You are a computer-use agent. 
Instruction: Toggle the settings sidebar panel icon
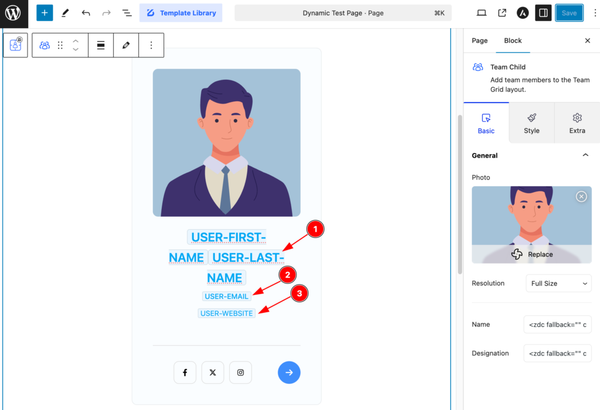(x=543, y=13)
